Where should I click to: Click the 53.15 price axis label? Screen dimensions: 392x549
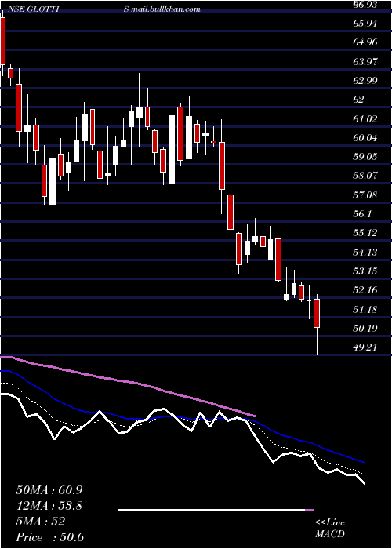click(365, 271)
